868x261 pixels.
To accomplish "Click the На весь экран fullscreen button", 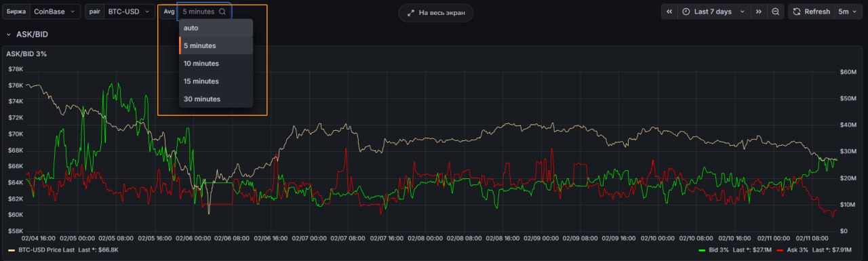I will (436, 12).
